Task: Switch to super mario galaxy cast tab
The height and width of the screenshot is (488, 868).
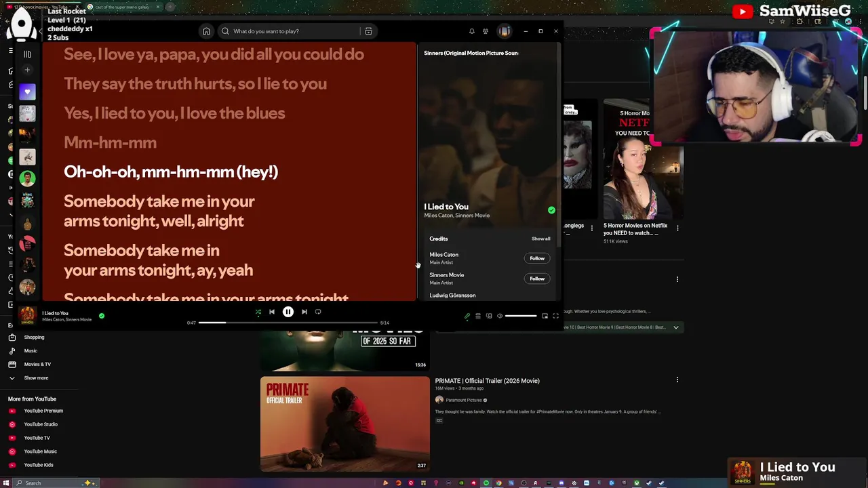Action: [x=122, y=7]
